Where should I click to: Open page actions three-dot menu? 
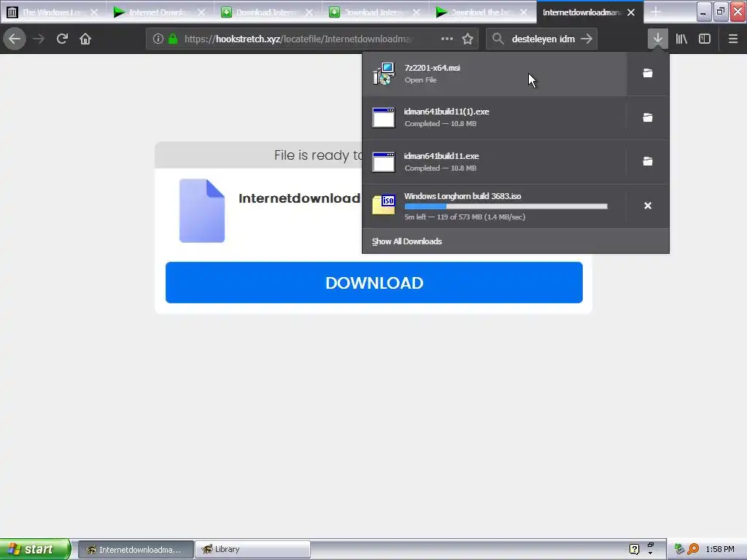pyautogui.click(x=447, y=39)
